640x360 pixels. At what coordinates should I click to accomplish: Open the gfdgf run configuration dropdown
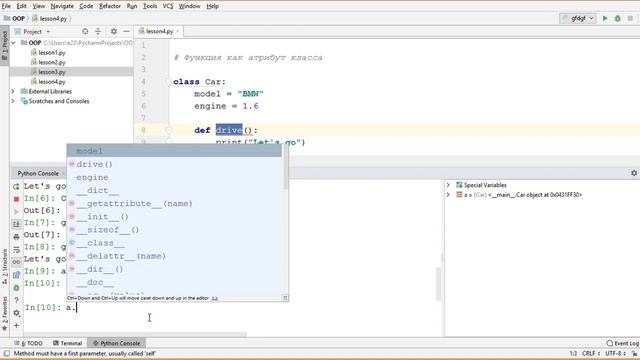point(578,18)
